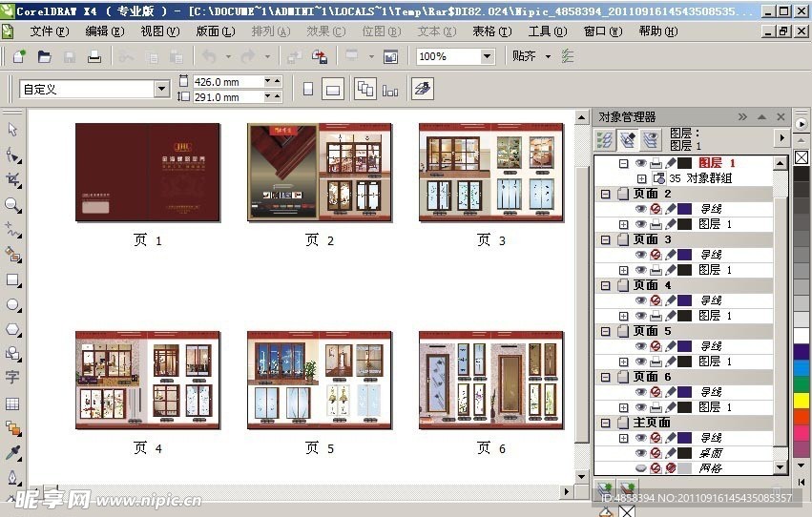The image size is (812, 517).
Task: Open the 版面(L) menu
Action: click(x=215, y=31)
